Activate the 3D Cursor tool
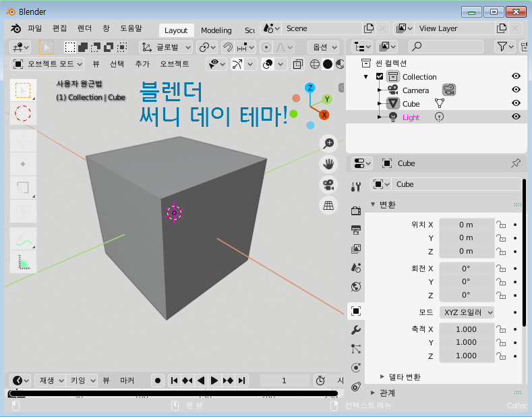The height and width of the screenshot is (417, 532). pyautogui.click(x=23, y=113)
